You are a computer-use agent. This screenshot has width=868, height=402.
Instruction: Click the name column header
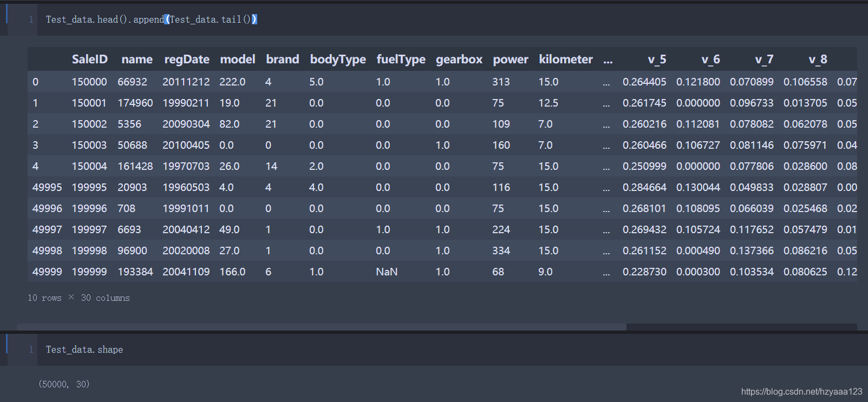tap(137, 60)
